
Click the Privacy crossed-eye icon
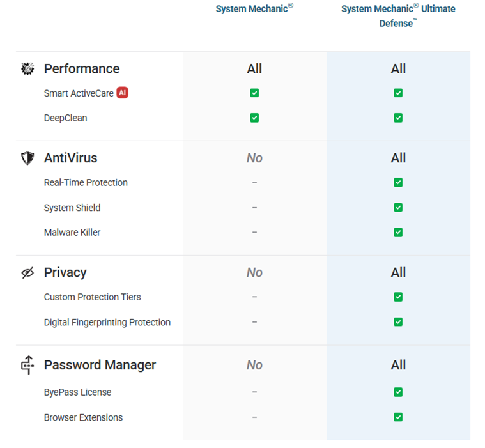coord(27,273)
